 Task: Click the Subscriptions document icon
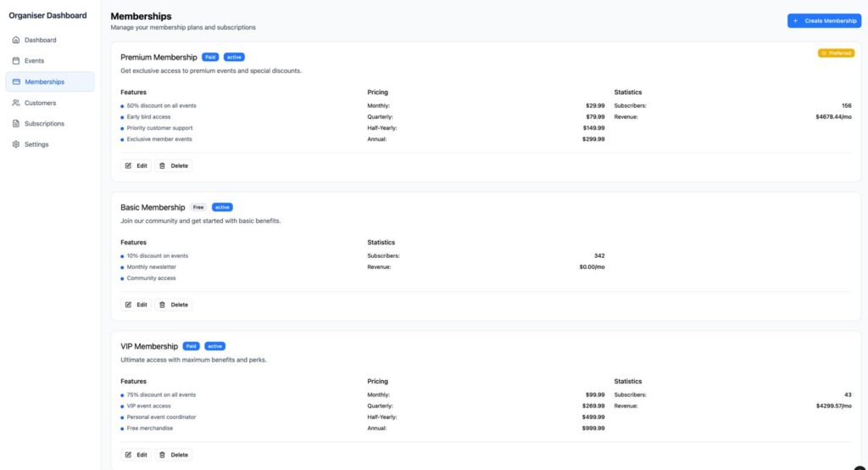point(16,124)
